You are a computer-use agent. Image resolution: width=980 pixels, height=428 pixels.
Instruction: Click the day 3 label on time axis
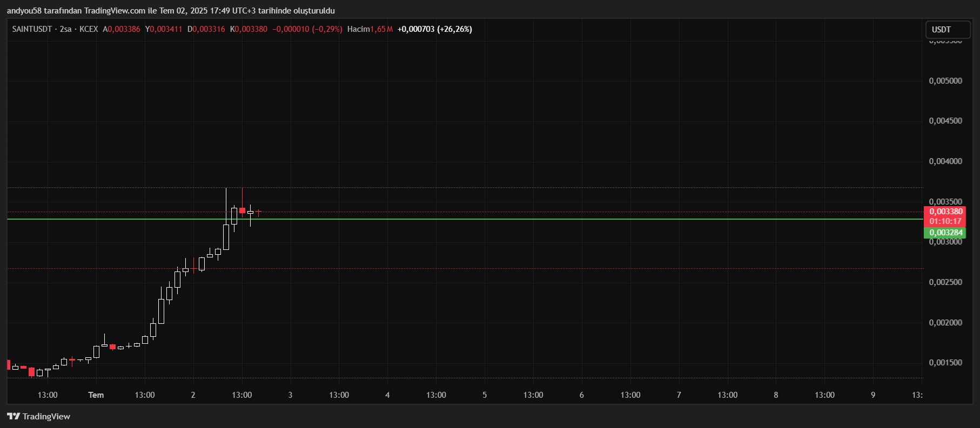(x=290, y=395)
